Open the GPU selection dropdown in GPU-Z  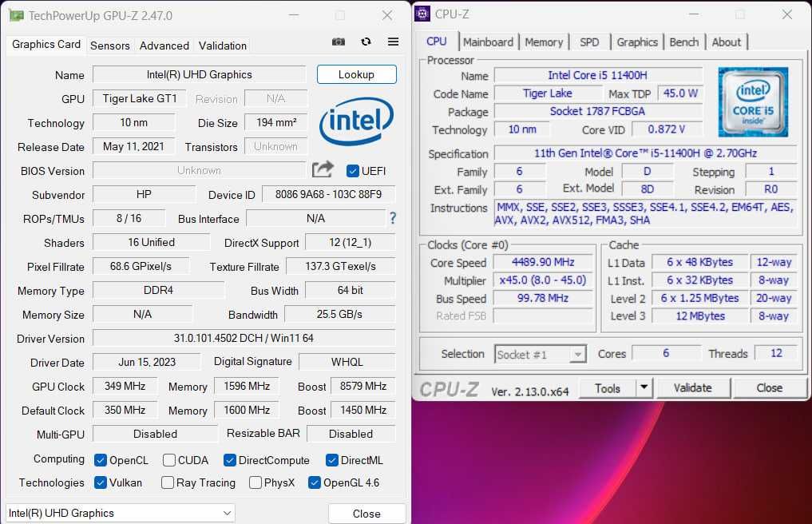pyautogui.click(x=120, y=513)
